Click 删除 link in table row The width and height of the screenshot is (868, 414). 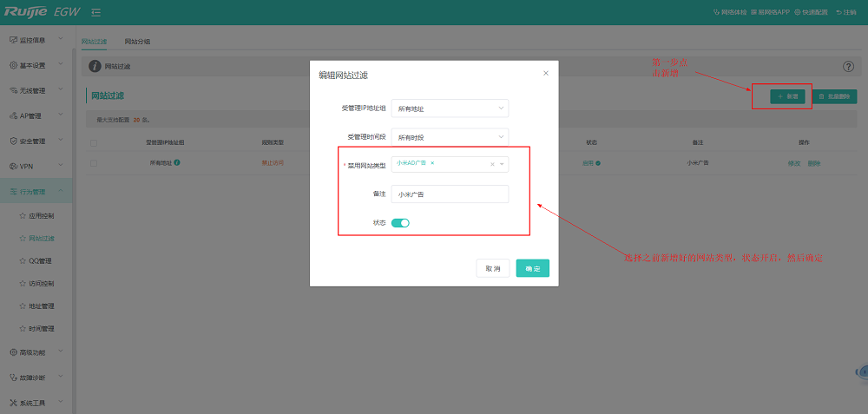(x=814, y=163)
